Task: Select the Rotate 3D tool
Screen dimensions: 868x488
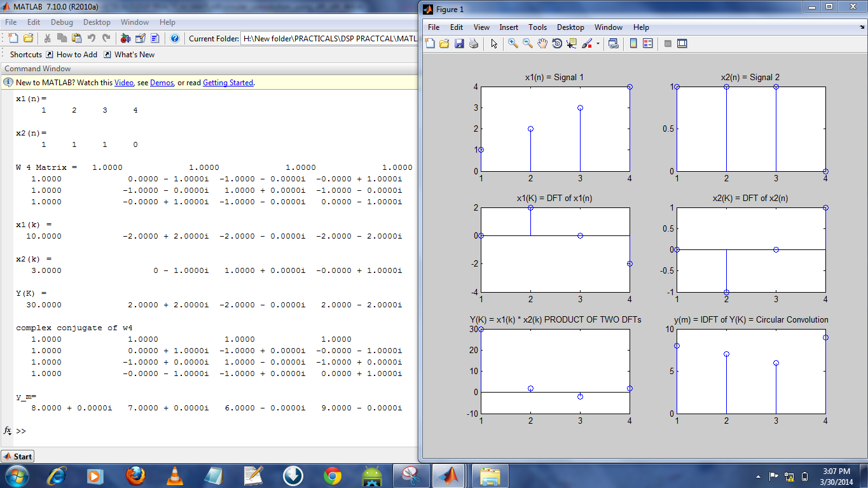Action: pos(557,43)
